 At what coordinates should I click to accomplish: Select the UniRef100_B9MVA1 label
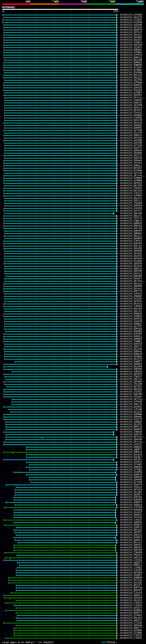tap(131, 352)
